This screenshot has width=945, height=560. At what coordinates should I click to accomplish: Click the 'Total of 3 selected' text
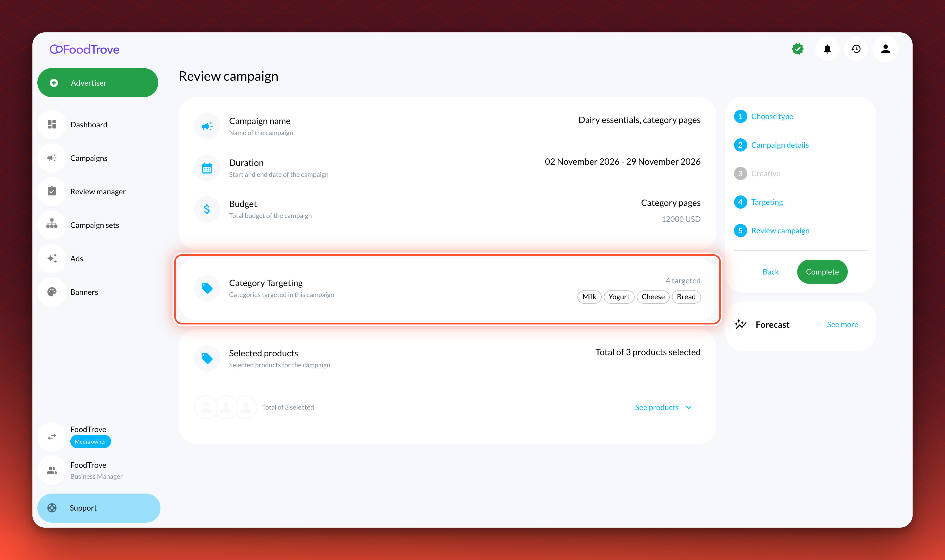point(288,408)
